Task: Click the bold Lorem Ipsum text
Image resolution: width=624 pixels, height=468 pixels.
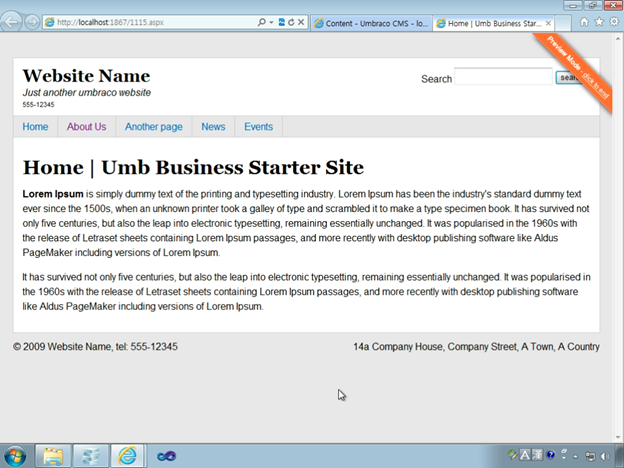Action: (x=53, y=194)
